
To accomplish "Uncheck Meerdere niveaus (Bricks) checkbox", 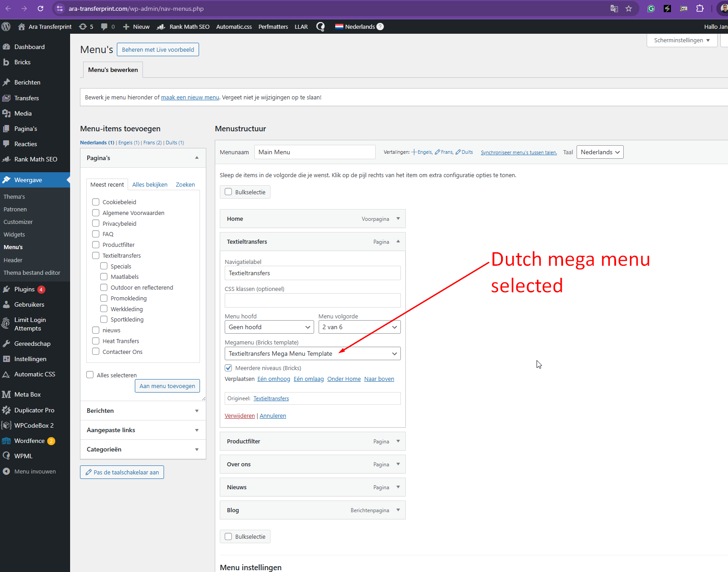I will (229, 368).
